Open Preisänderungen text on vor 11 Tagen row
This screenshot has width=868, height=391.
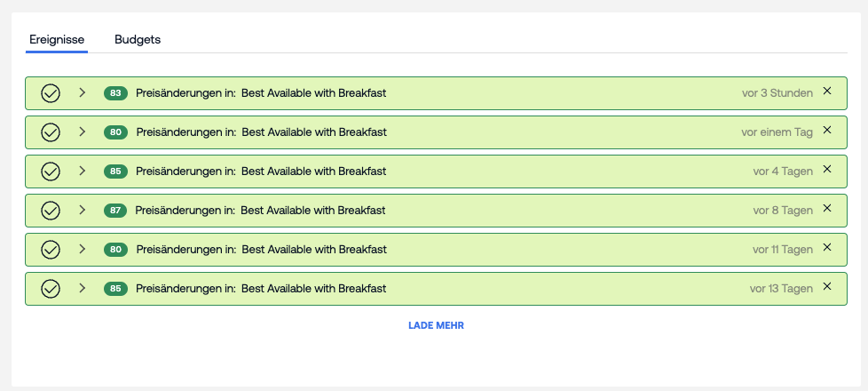click(185, 250)
